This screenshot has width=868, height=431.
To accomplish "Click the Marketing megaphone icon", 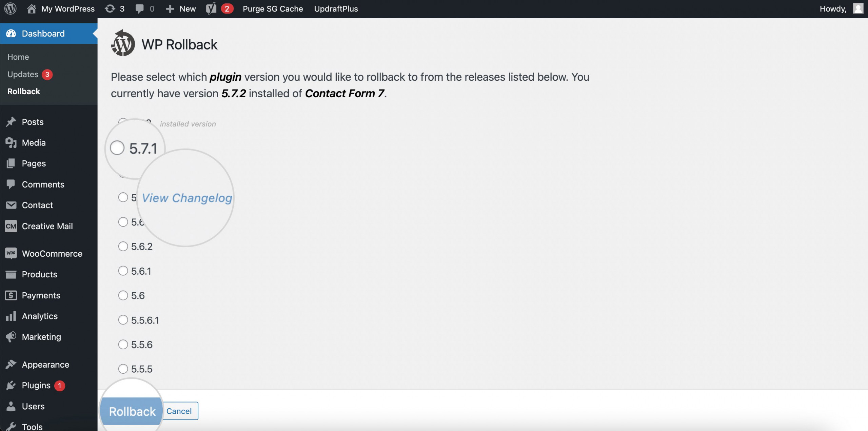I will coord(11,336).
